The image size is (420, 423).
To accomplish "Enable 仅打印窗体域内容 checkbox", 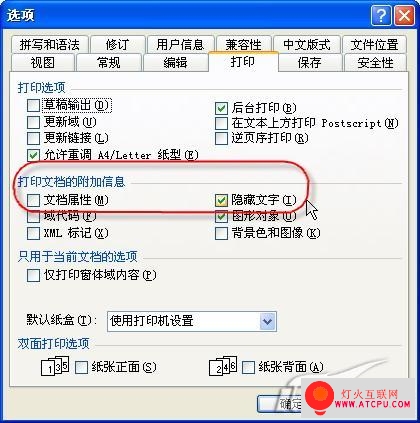I will click(33, 276).
